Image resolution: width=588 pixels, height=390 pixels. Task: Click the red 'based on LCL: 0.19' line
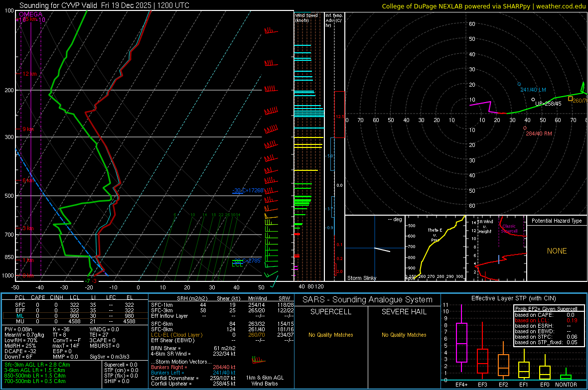[x=546, y=320]
